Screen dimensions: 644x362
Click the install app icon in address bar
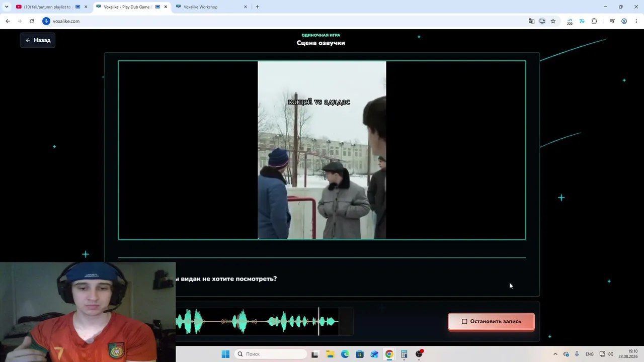[x=542, y=21]
